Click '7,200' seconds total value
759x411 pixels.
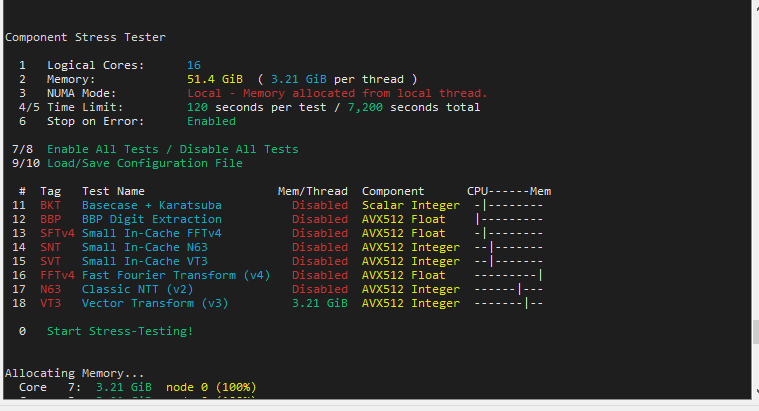(365, 107)
